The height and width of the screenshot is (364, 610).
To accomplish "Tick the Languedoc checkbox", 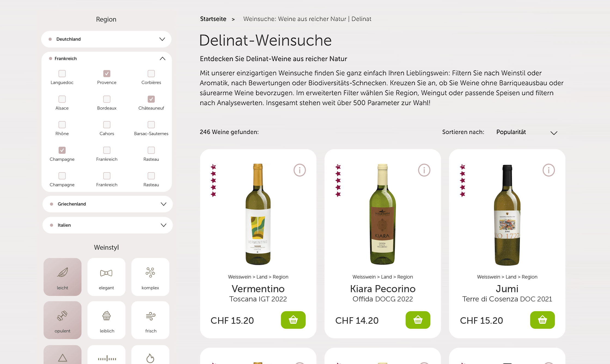I will tap(62, 73).
